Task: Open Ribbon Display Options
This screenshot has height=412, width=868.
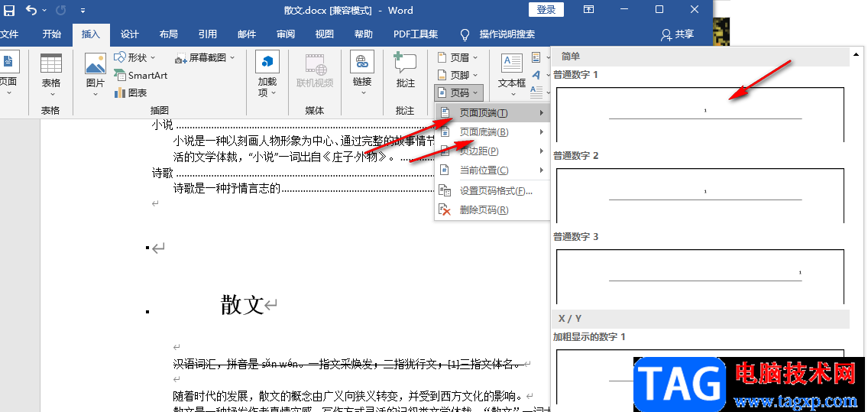Action: click(588, 9)
